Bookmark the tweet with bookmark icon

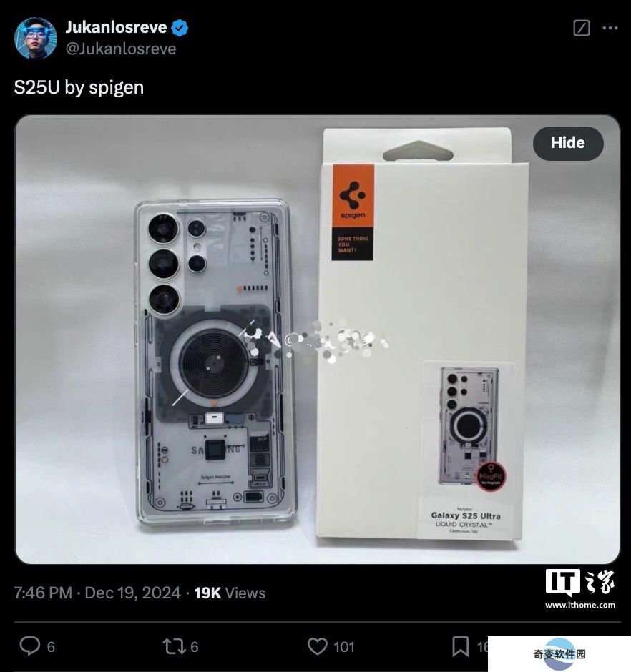click(x=460, y=646)
